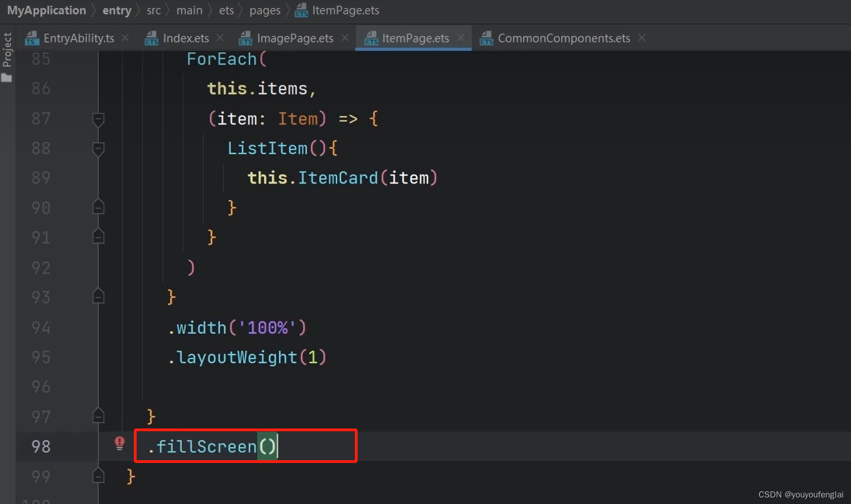851x504 pixels.
Task: Close the ItemPage.ets tab
Action: pos(461,38)
